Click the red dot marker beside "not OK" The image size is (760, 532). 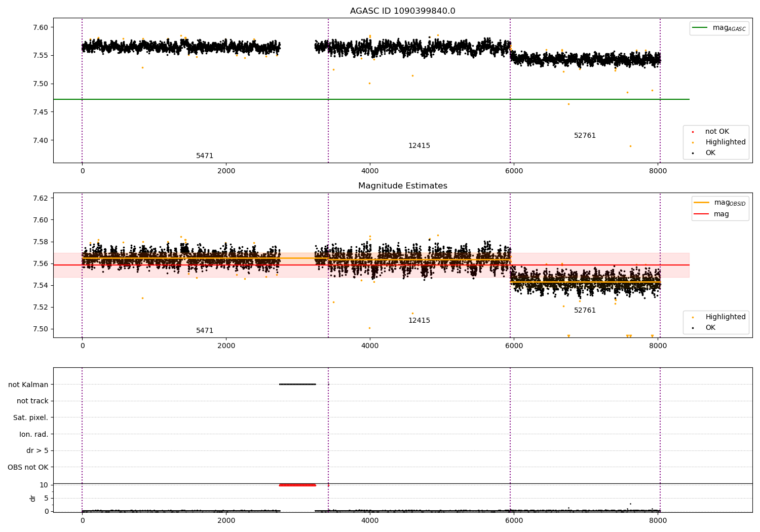[x=693, y=132]
